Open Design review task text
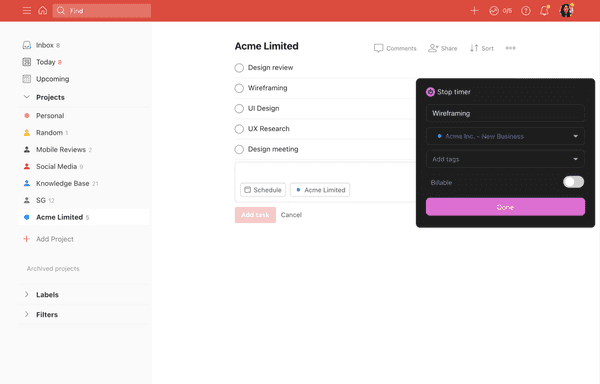The height and width of the screenshot is (384, 600). [270, 68]
